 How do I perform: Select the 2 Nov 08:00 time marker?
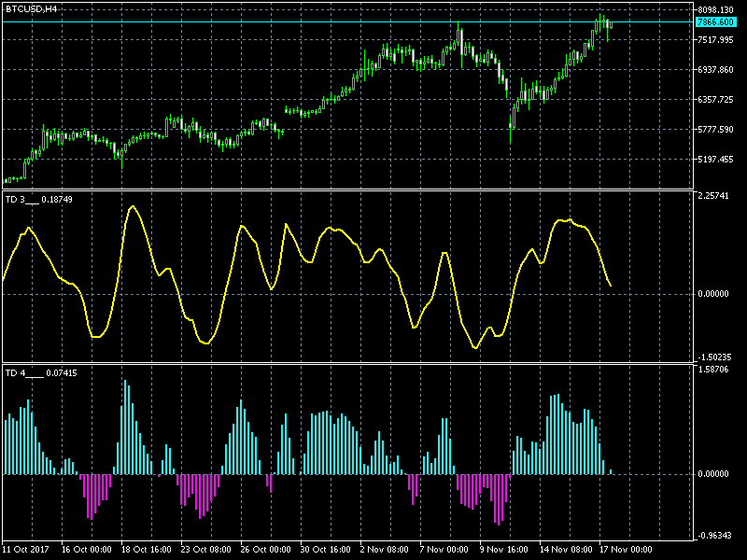(x=384, y=550)
